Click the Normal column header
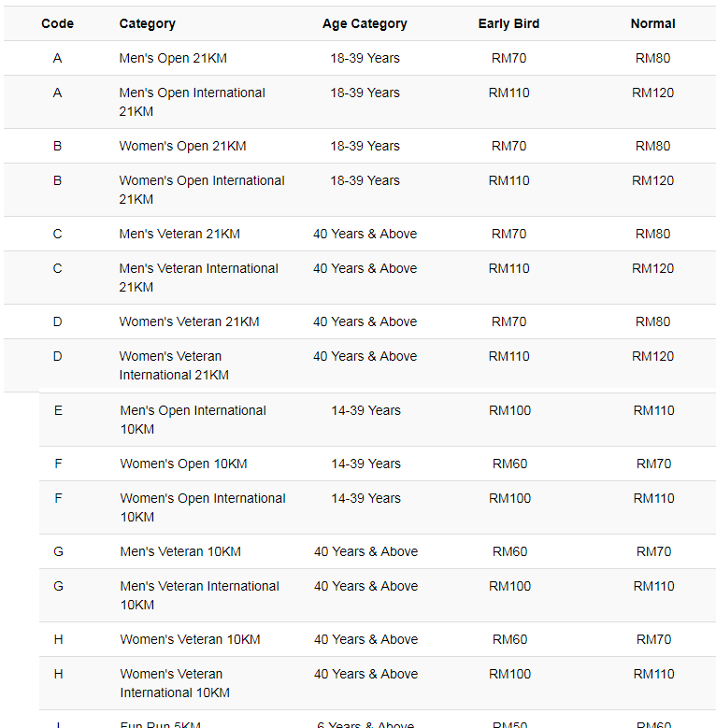 tap(652, 23)
